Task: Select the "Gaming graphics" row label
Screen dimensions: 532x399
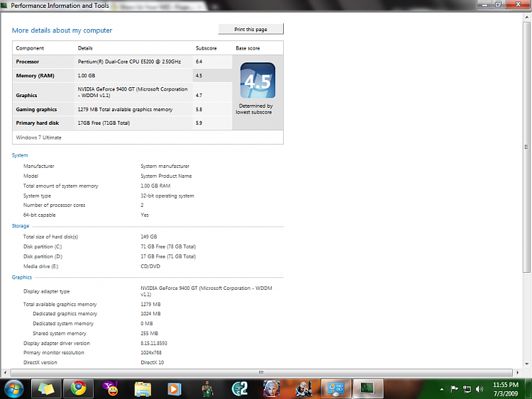Action: coord(36,110)
